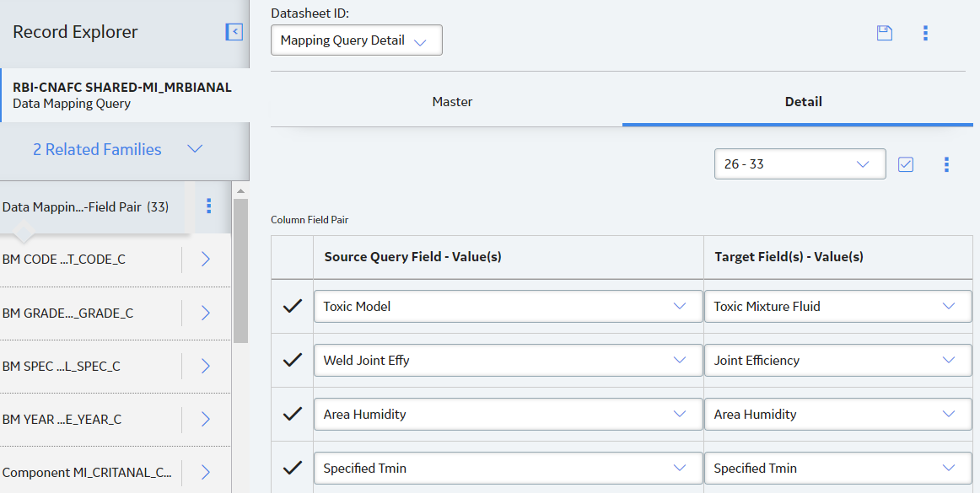The image size is (980, 493).
Task: Save the datasheet with disk icon
Action: 885,33
